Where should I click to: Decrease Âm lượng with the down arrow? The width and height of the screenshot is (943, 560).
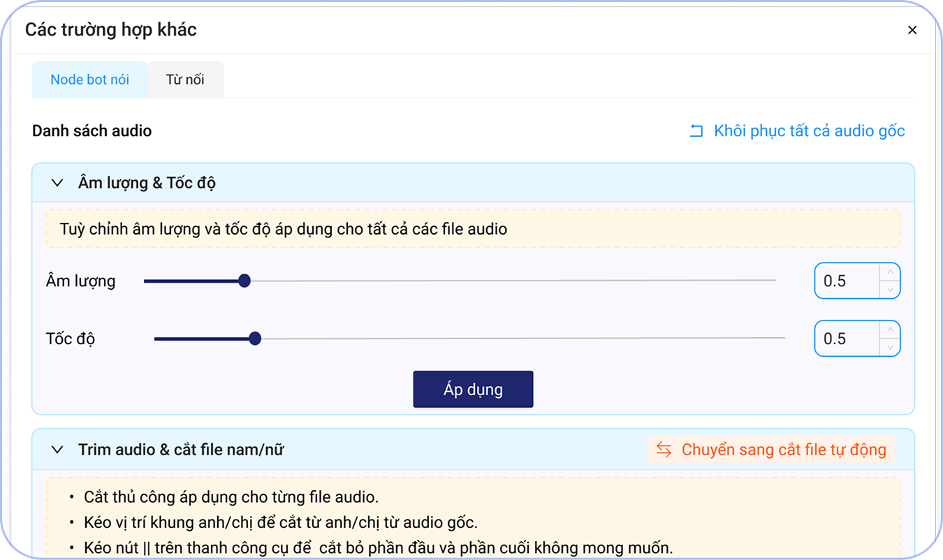coord(890,289)
